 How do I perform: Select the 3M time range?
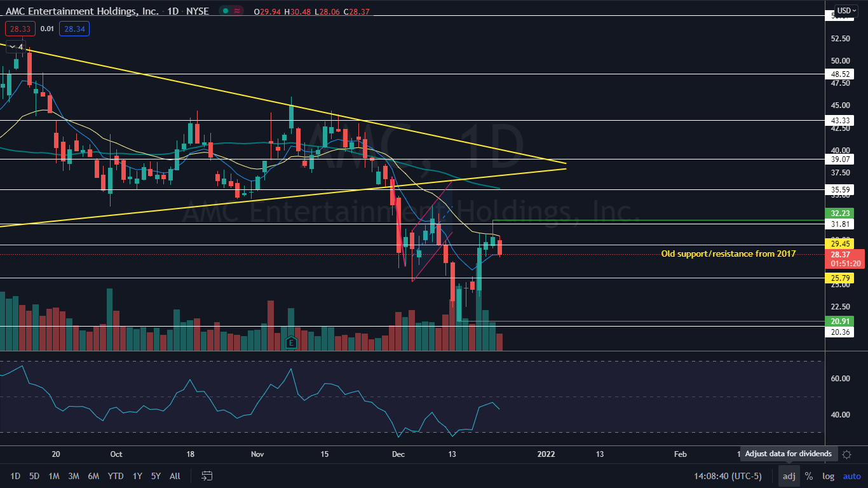(74, 476)
